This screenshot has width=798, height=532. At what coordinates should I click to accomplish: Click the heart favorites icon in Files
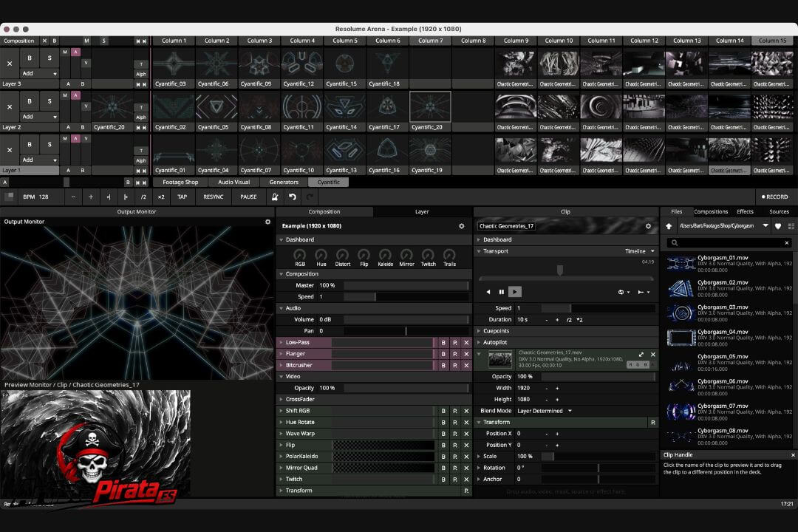tap(778, 226)
